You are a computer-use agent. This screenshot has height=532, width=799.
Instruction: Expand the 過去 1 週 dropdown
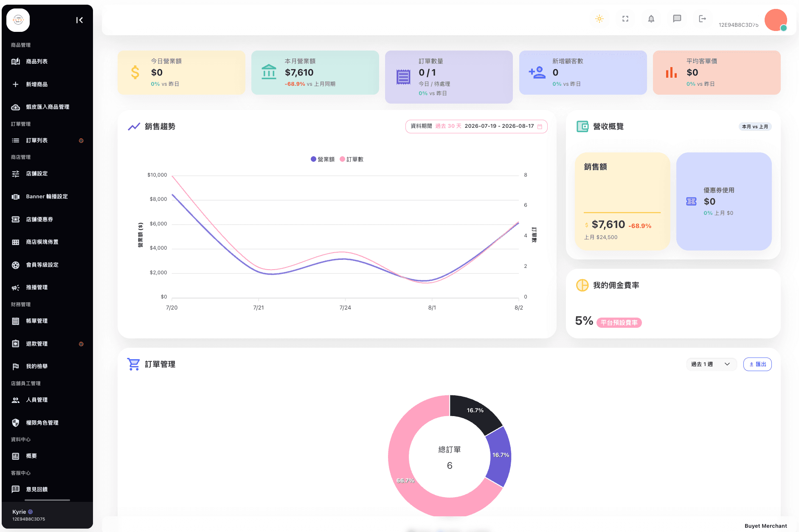[x=711, y=364]
